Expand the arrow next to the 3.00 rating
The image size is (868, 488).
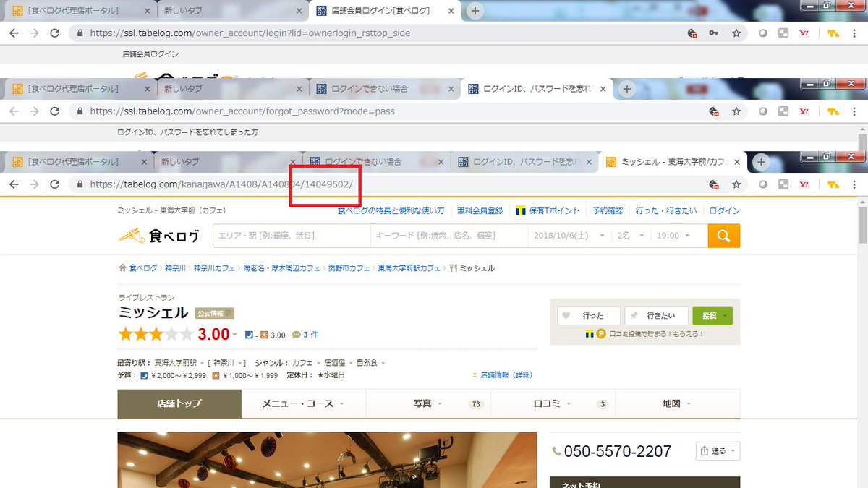[x=235, y=335]
